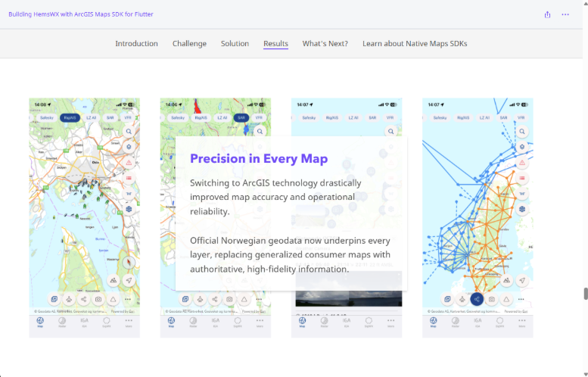
Task: Open the story title link Building HemsWX
Action: tap(81, 14)
